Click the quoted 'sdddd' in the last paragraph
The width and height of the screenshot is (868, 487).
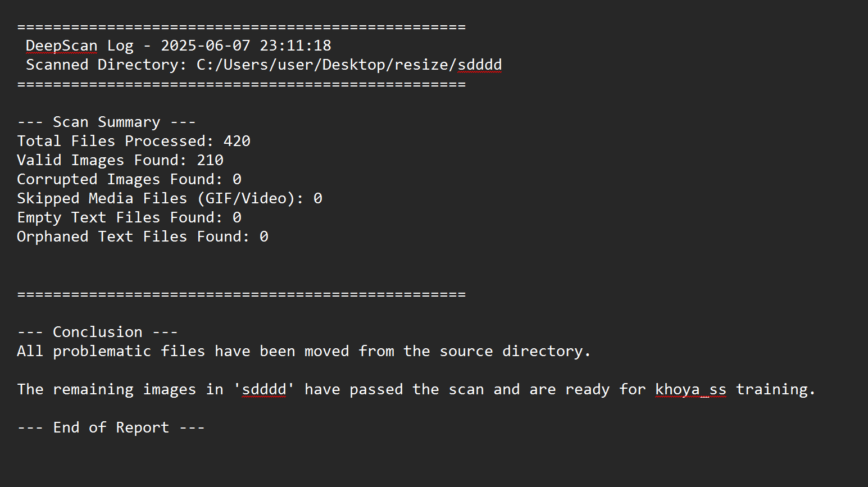pyautogui.click(x=263, y=389)
